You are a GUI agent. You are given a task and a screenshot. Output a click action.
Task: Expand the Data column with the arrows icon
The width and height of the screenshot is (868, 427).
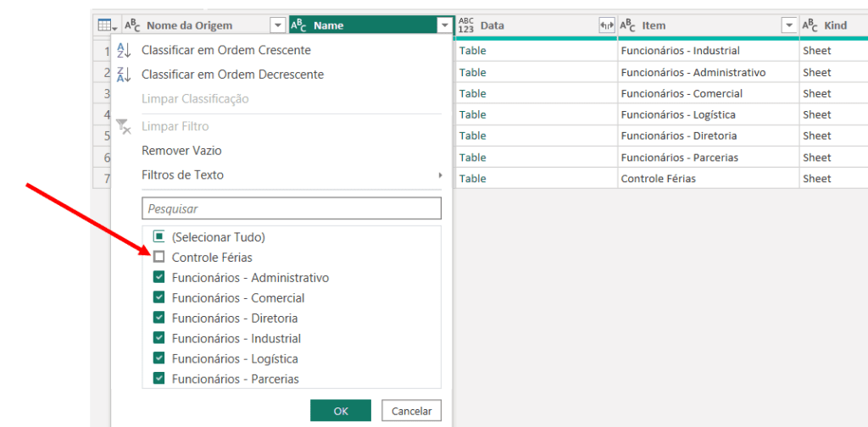[x=607, y=25]
